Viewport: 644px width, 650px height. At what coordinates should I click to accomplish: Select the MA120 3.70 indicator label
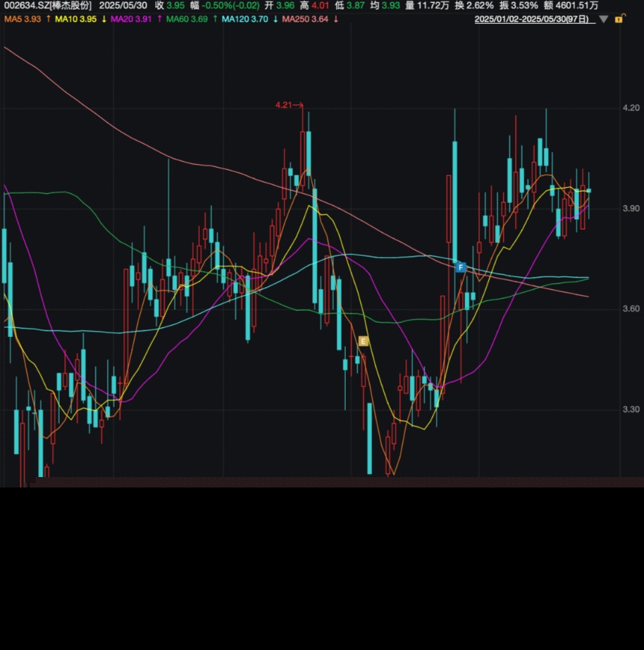point(244,19)
